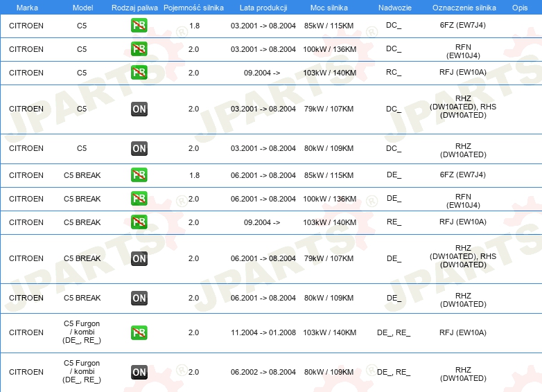Click the ON icon for C5 Furgon 80kW/109KM

pyautogui.click(x=139, y=373)
